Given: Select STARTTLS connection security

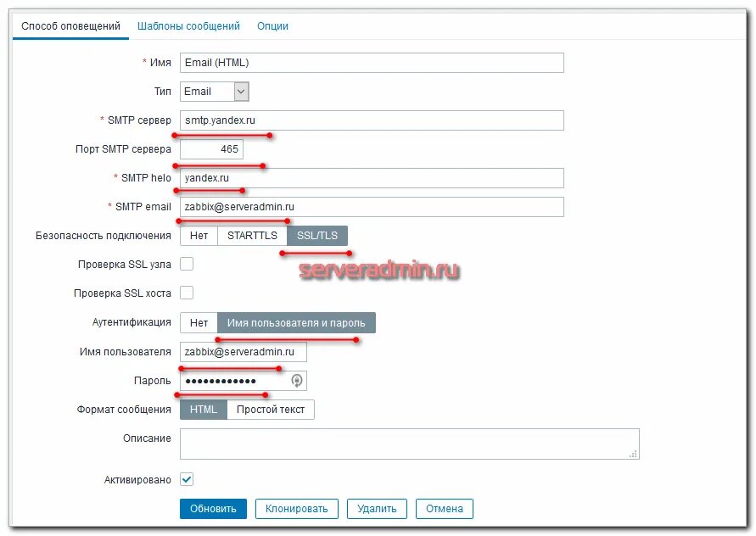Looking at the screenshot, I should 252,236.
